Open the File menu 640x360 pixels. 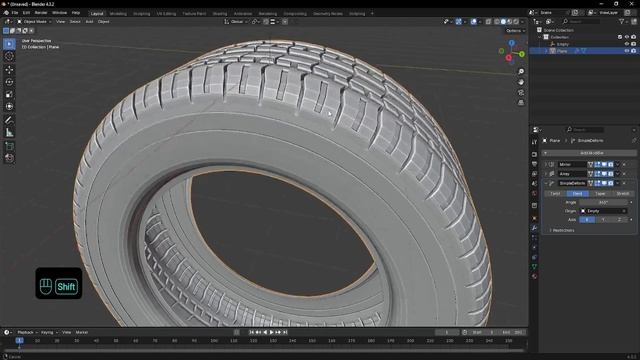[15, 13]
